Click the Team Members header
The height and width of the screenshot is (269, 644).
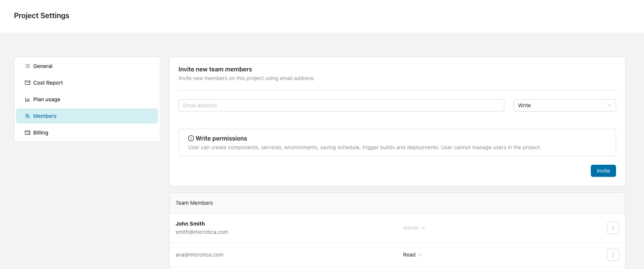tap(194, 203)
